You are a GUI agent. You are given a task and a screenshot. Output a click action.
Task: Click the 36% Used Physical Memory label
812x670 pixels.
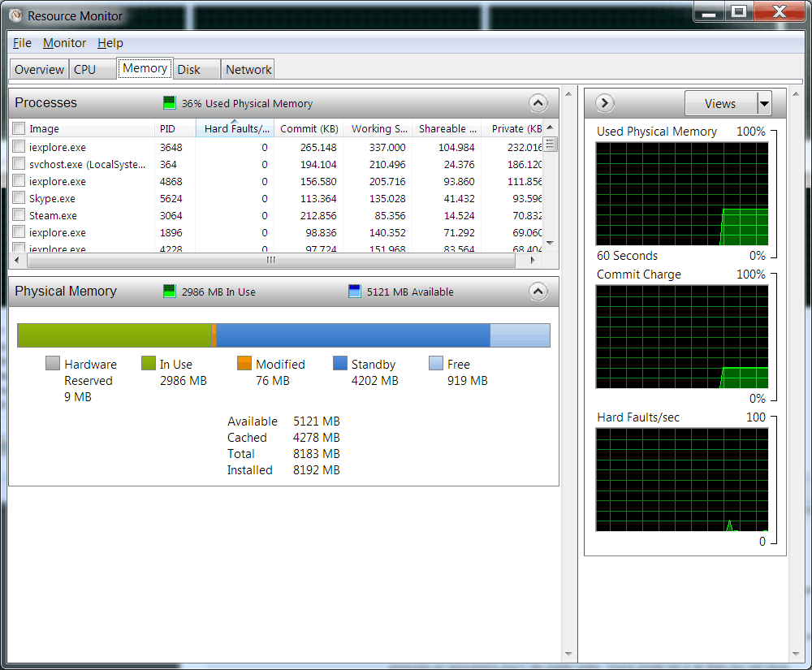247,103
